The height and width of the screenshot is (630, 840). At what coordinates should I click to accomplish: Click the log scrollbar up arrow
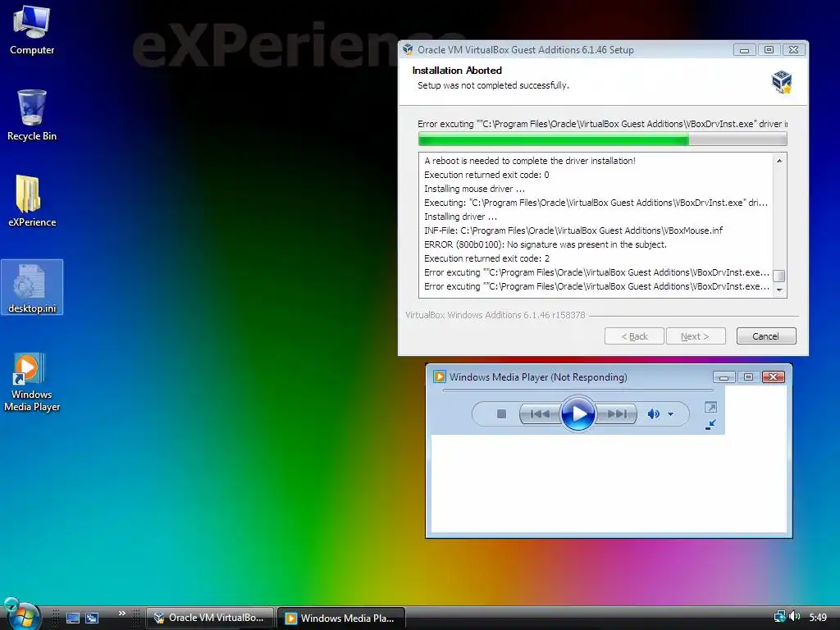pyautogui.click(x=779, y=161)
